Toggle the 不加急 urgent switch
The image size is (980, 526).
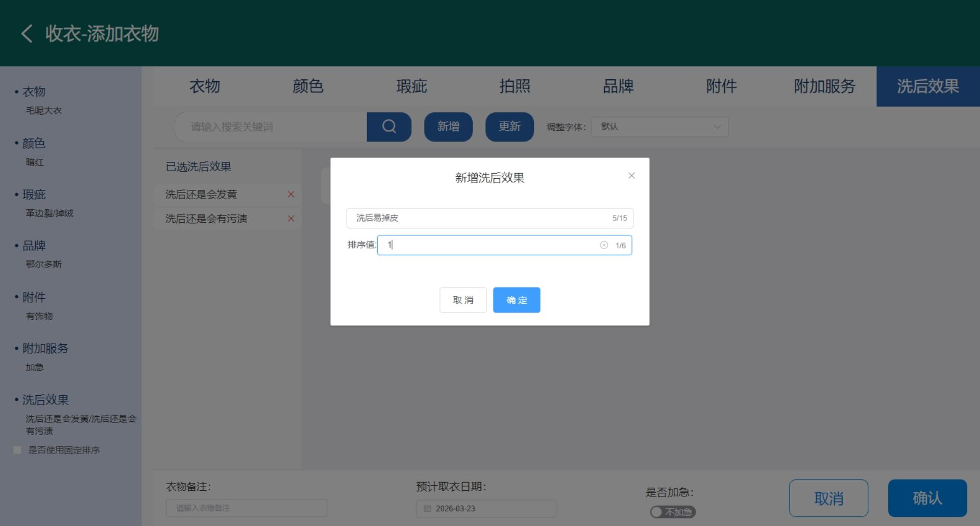[673, 512]
